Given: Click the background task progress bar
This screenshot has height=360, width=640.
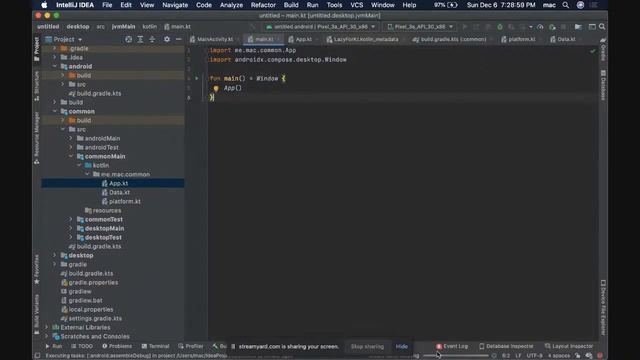Looking at the screenshot, I should (x=456, y=356).
